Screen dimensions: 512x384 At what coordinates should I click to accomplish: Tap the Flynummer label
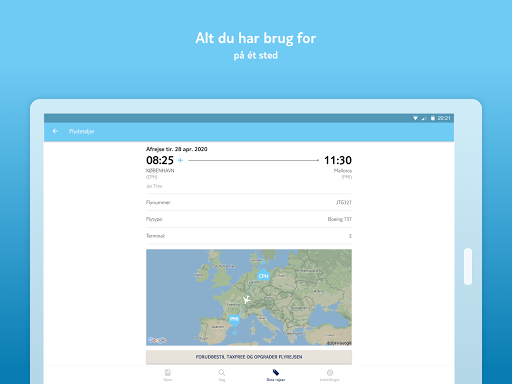click(x=158, y=202)
